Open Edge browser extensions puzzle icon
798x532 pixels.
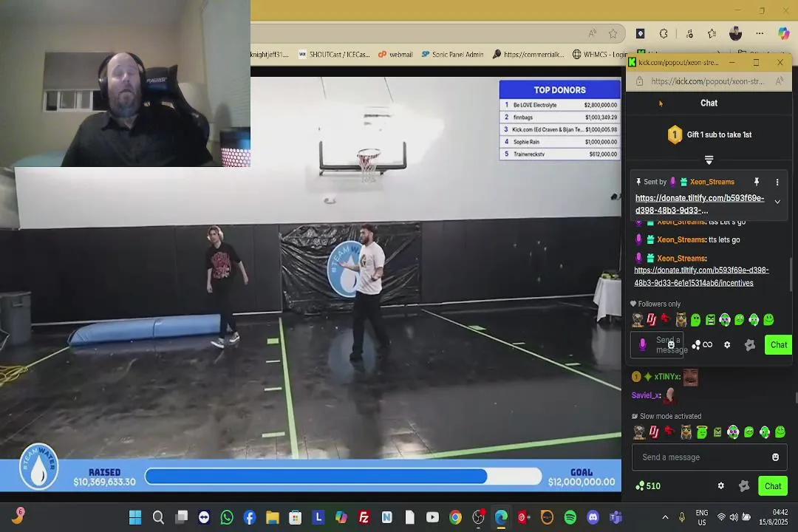coord(664,33)
